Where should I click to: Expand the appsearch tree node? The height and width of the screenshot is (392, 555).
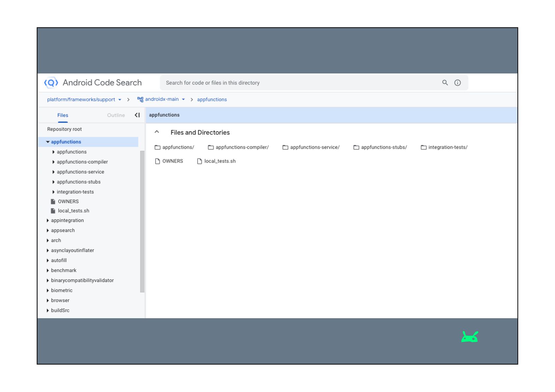coord(48,230)
